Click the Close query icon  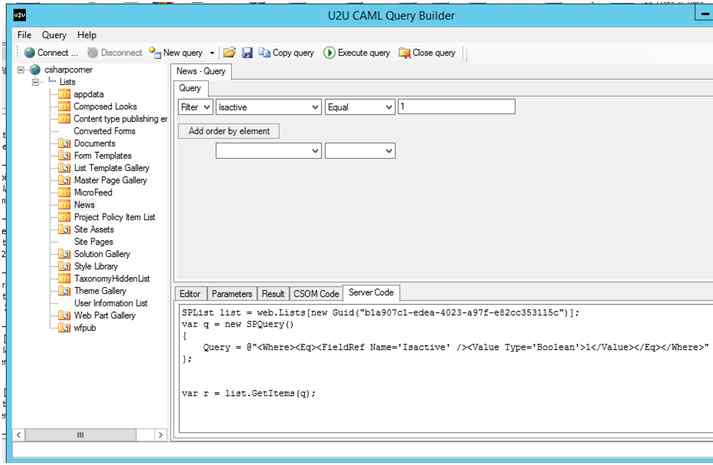point(404,53)
